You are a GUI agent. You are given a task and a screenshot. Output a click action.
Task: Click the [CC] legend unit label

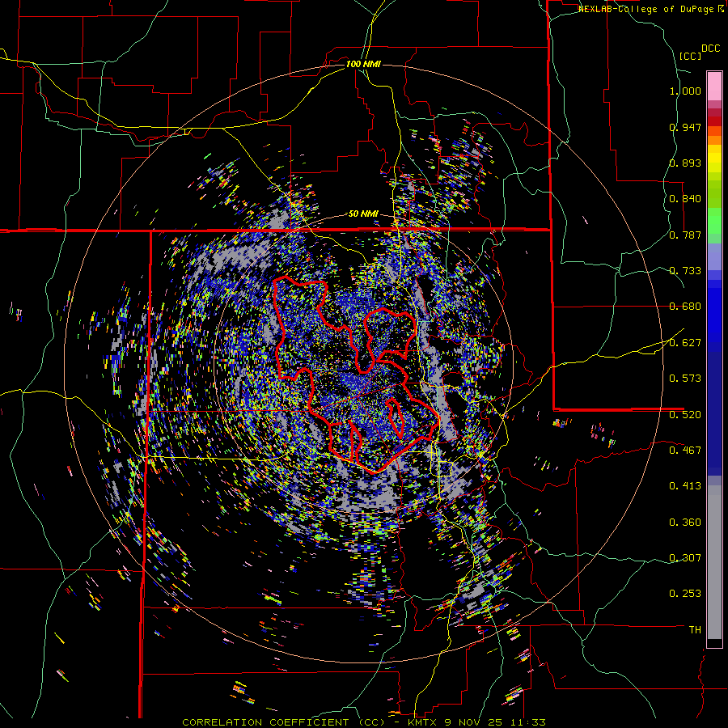[x=690, y=56]
